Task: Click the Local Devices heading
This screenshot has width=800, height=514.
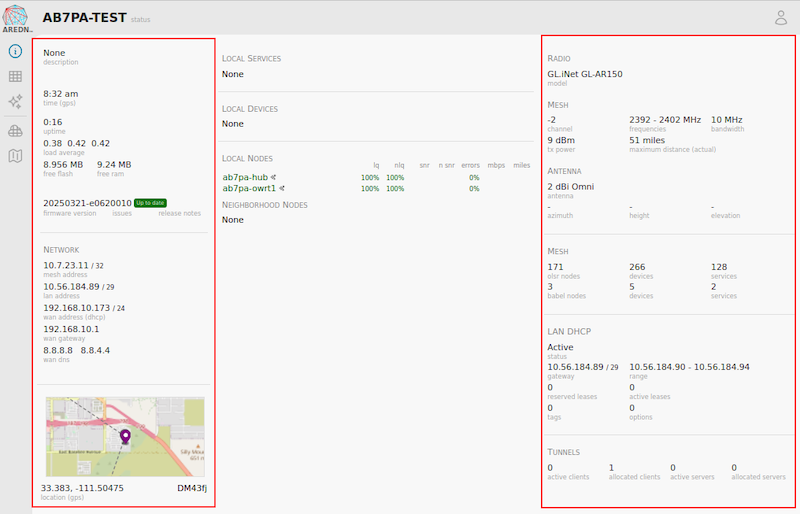Action: click(249, 109)
